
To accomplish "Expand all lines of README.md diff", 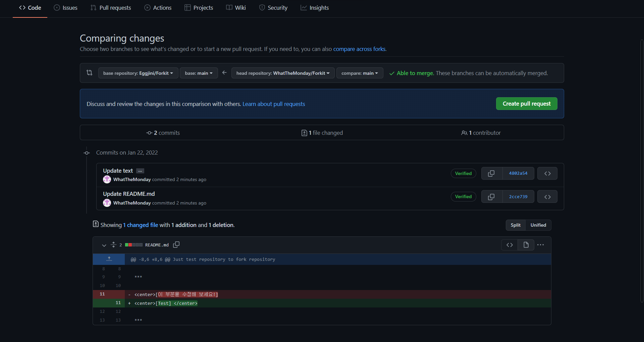I will point(113,245).
